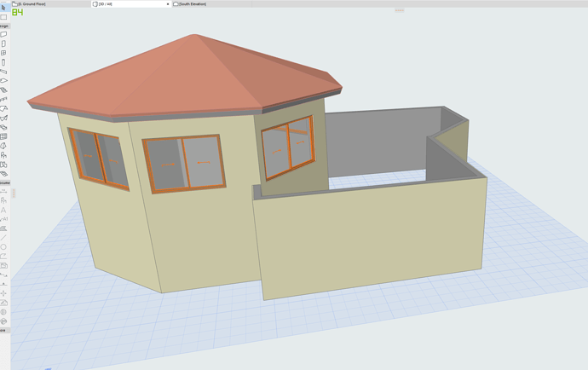Image resolution: width=588 pixels, height=370 pixels.
Task: Select the Interior Elevation tool
Action: click(x=3, y=293)
